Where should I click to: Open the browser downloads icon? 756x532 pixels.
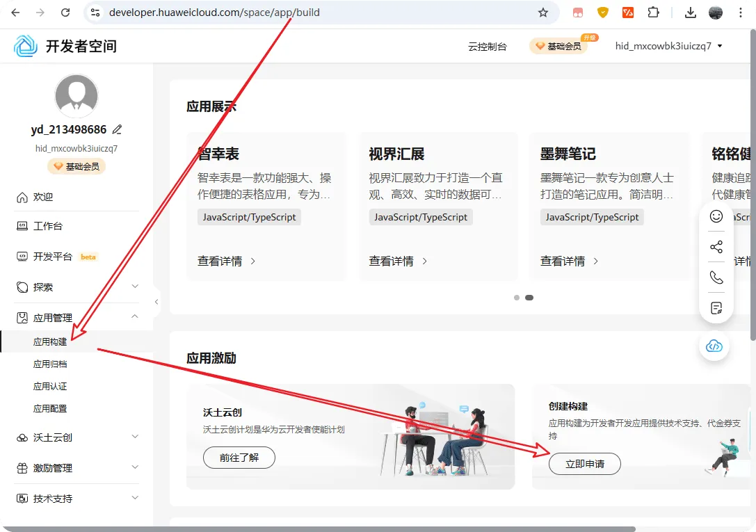(x=691, y=13)
